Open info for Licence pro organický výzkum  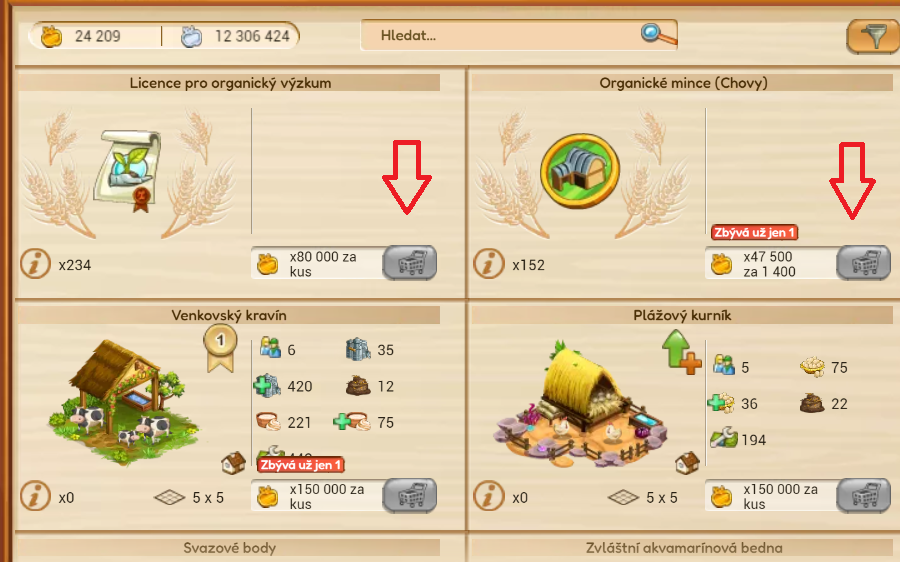[x=35, y=265]
